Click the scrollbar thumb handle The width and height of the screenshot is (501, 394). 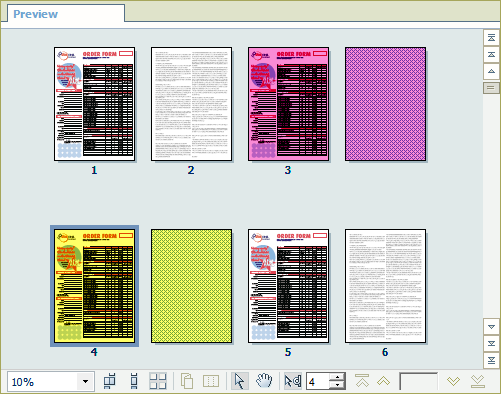point(491,88)
